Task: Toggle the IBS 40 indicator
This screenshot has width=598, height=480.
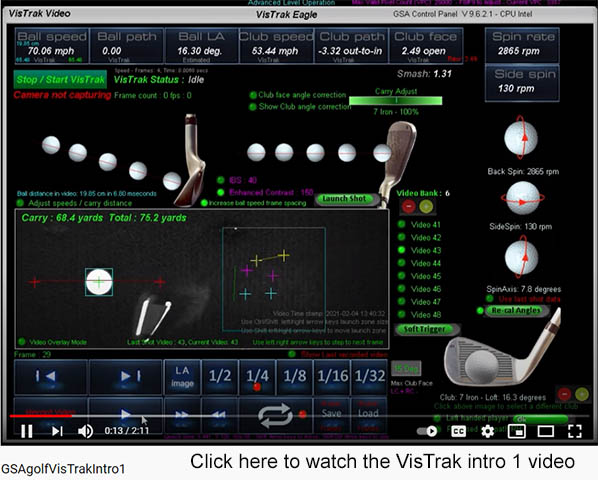Action: (x=237, y=180)
